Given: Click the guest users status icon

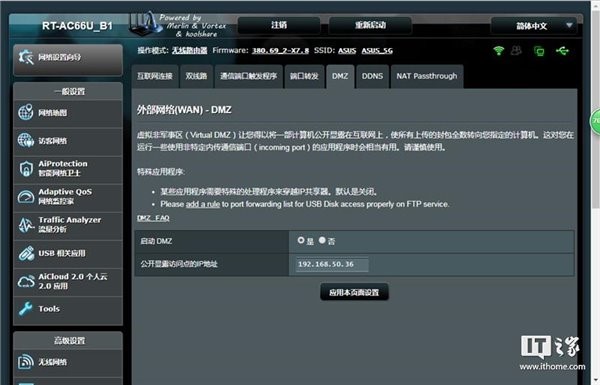Looking at the screenshot, I should tap(516, 51).
